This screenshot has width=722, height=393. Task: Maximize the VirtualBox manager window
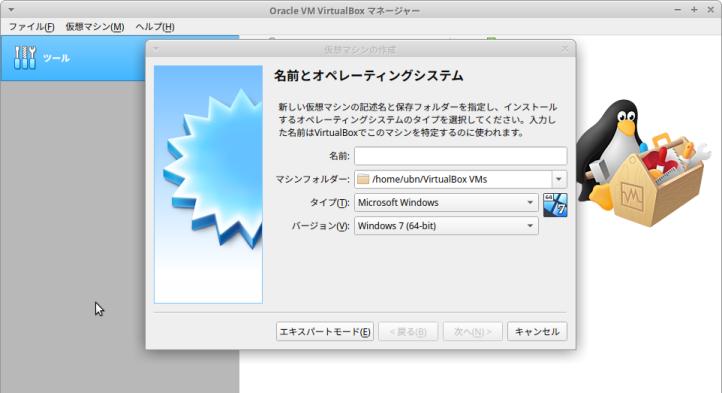tap(694, 10)
